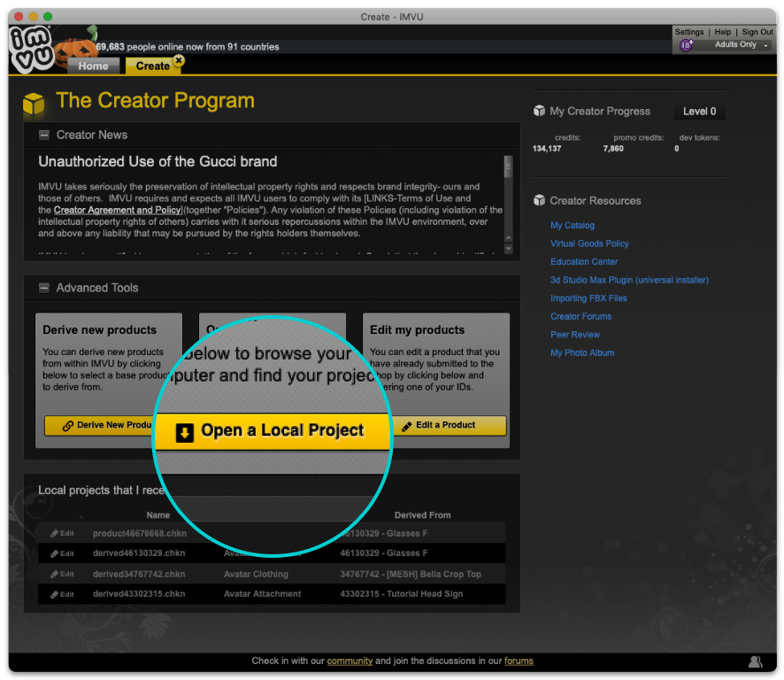Close the Create tab with its X icon
Screen dimensions: 784x680
(179, 60)
